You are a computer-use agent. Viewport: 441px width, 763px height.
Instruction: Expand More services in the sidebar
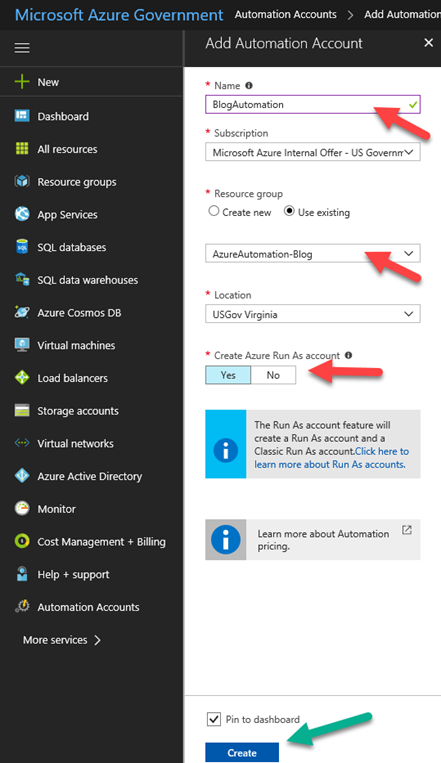point(62,640)
